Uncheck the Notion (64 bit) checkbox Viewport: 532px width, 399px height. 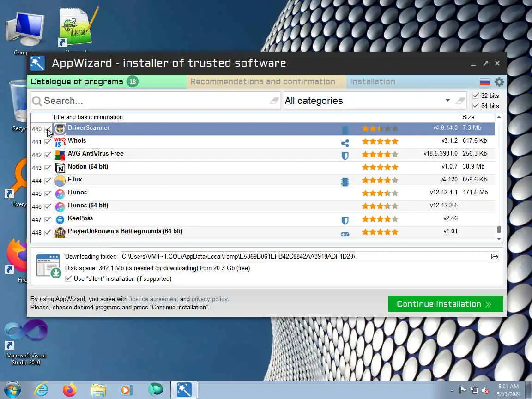click(x=48, y=168)
